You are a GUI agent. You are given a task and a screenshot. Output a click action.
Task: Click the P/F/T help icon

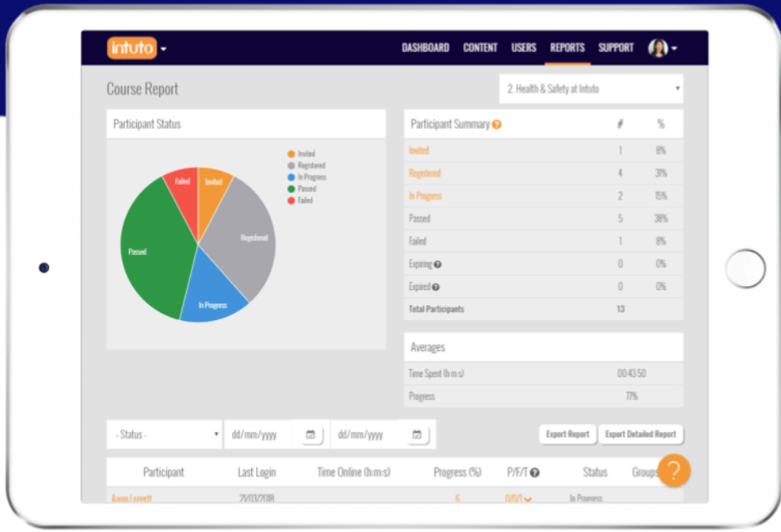(x=535, y=473)
